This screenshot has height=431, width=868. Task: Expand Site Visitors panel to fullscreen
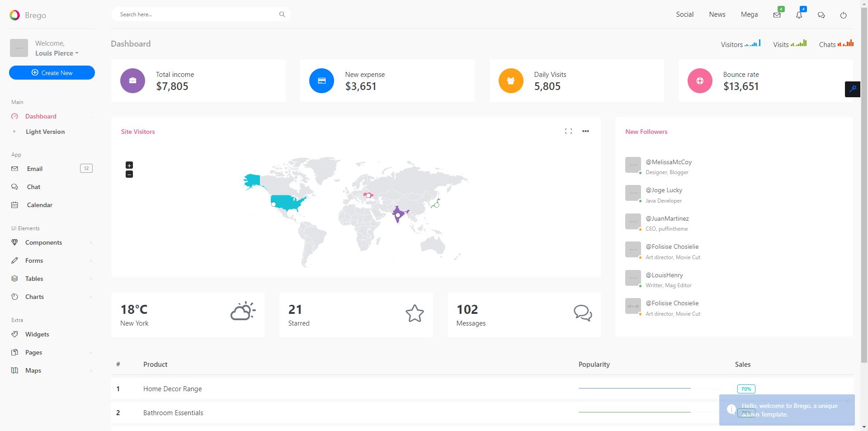(x=568, y=131)
